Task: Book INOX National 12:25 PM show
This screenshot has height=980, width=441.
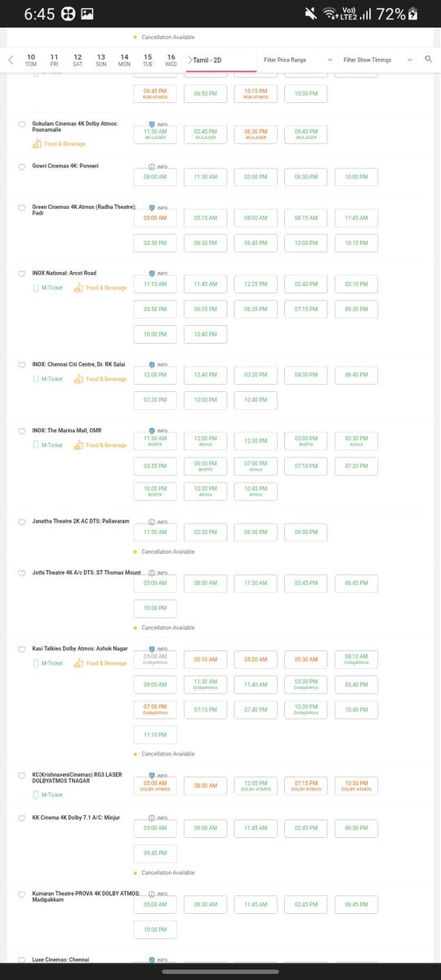Action: (x=256, y=284)
